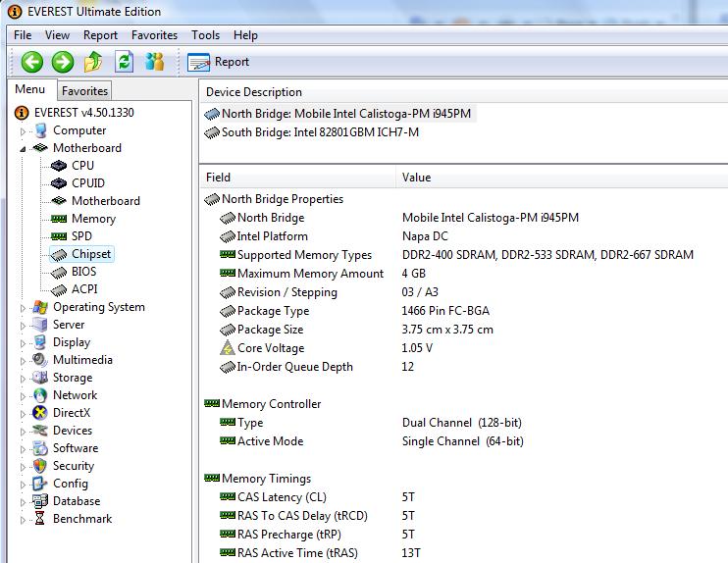Click the Benchmark hourglass icon
This screenshot has height=563, width=728.
(x=40, y=519)
